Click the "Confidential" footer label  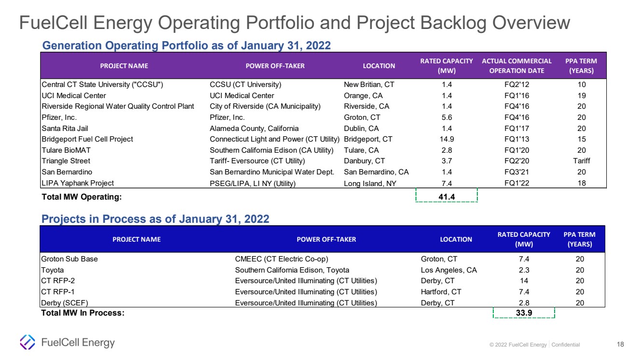pyautogui.click(x=566, y=345)
